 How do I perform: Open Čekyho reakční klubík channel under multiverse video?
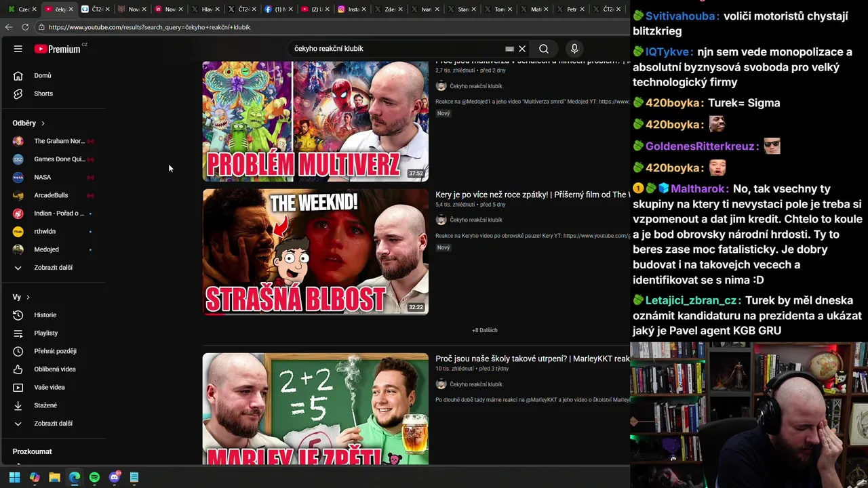click(x=476, y=86)
